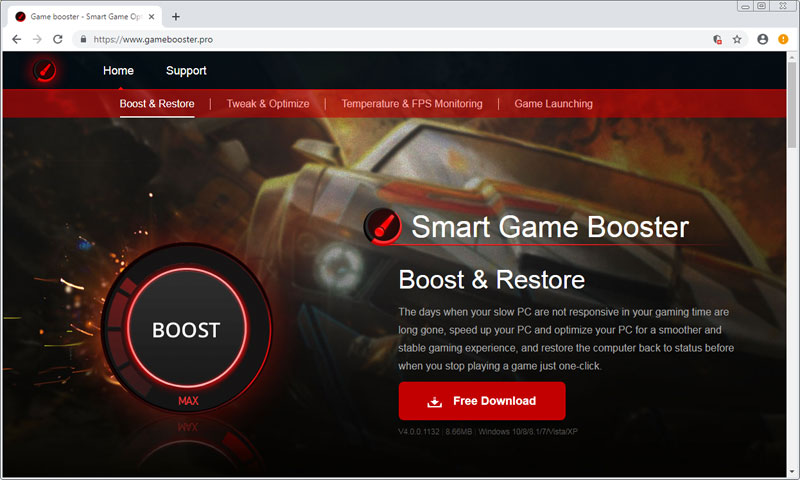Click the browser forward arrow
The width and height of the screenshot is (800, 480).
click(37, 39)
